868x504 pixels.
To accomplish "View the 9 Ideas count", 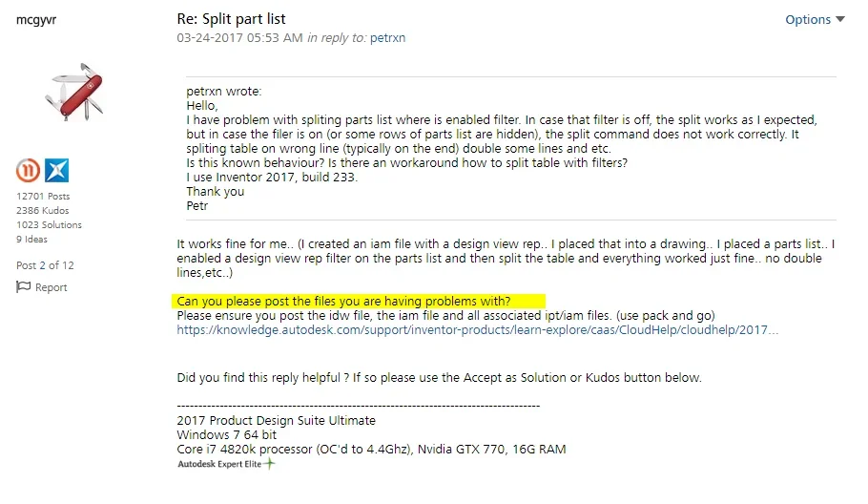I will (x=31, y=240).
